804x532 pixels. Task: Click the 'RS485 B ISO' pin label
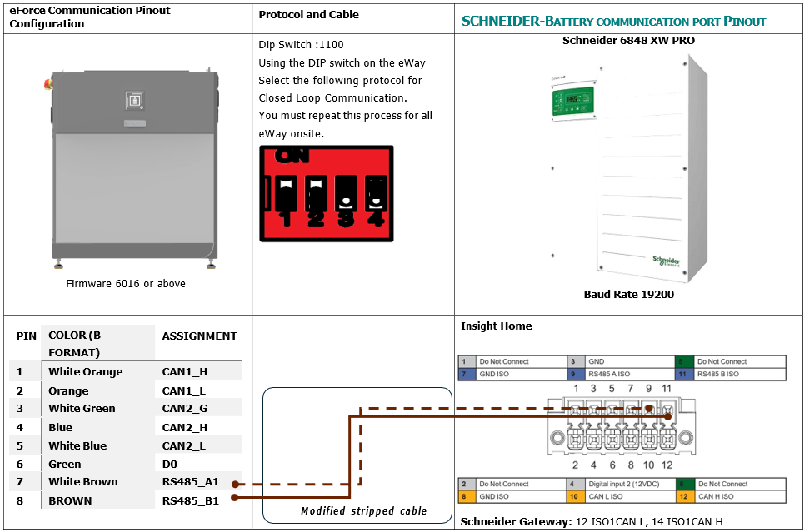(x=718, y=374)
